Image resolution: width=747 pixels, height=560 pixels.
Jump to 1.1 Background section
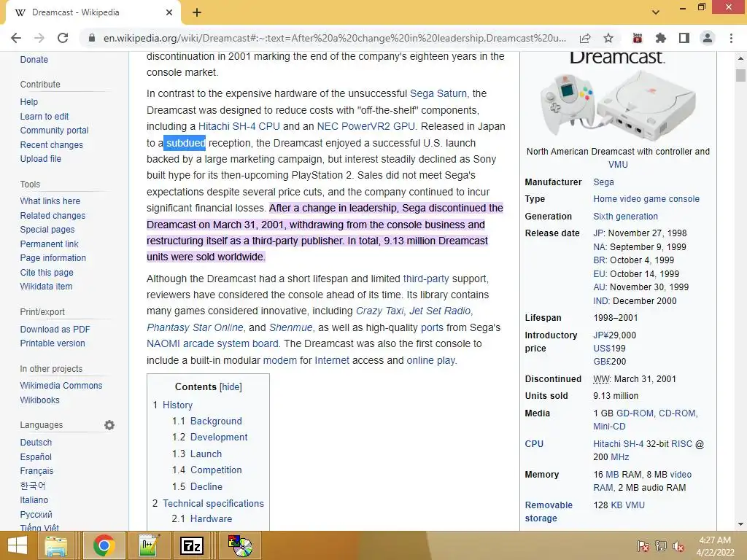coord(216,421)
